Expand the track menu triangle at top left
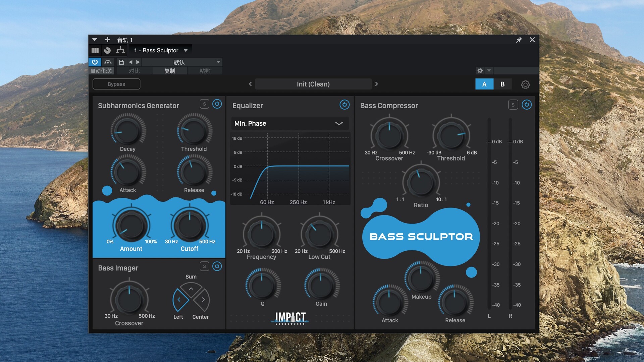 [x=95, y=40]
